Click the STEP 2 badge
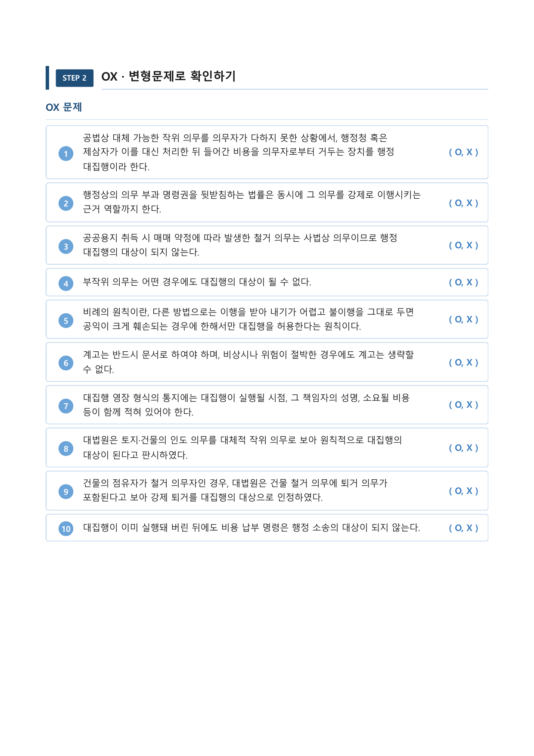 [75, 78]
